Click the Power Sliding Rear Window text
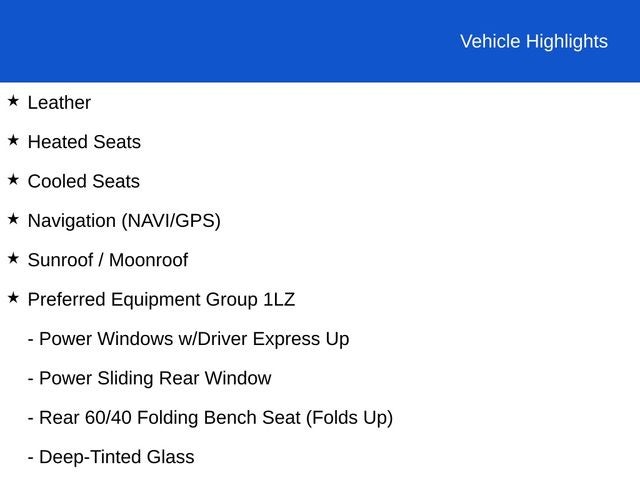The width and height of the screenshot is (640, 480). [x=155, y=378]
